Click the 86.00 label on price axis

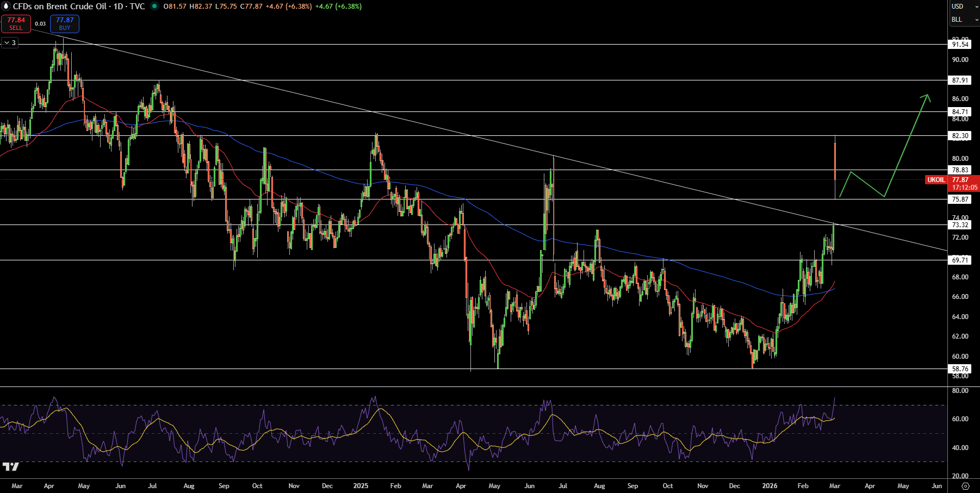click(960, 99)
